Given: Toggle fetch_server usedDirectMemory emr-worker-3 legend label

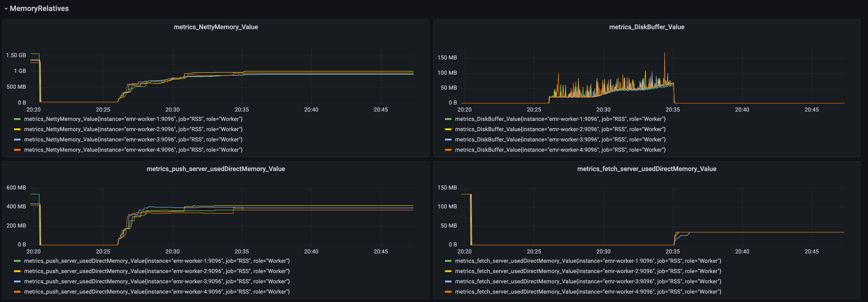Looking at the screenshot, I should tap(588, 281).
